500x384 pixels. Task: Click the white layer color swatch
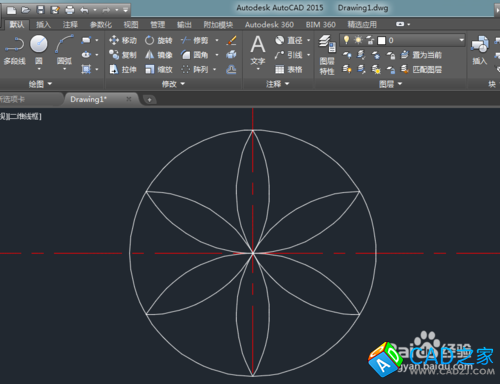[x=381, y=41]
